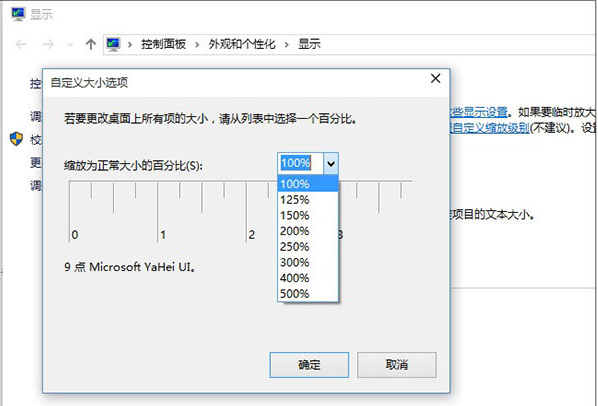Viewport: 598px width, 406px height.
Task: Go up one level with Up arrow
Action: pos(91,44)
